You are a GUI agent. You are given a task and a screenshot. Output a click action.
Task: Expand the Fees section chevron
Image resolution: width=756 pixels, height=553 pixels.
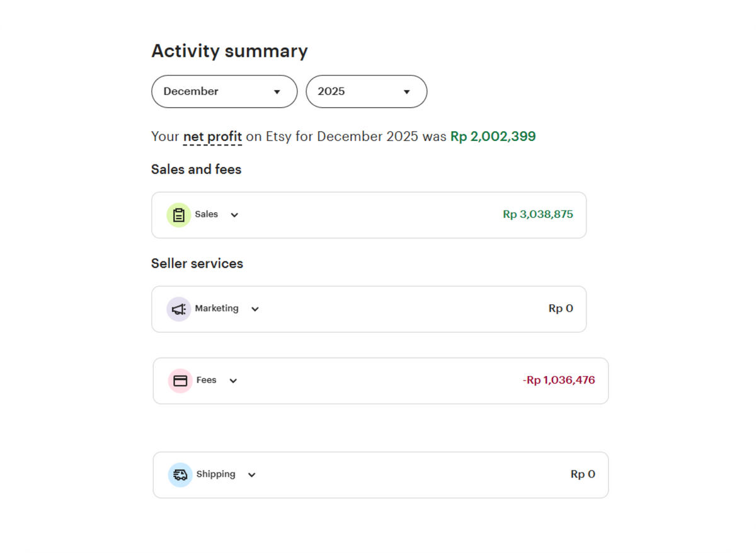233,381
